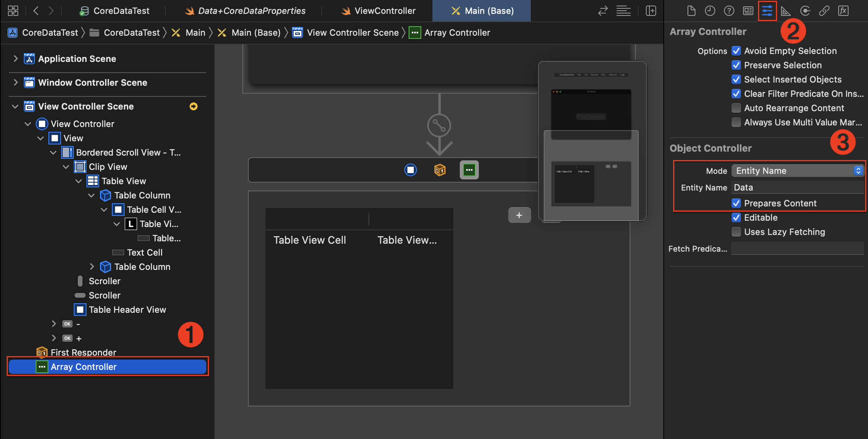Viewport: 868px width, 439px height.
Task: Click the plus button on the canvas
Action: 519,215
